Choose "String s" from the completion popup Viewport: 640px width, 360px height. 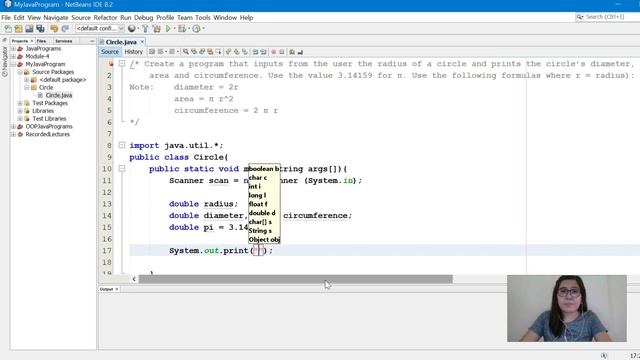coord(264,231)
